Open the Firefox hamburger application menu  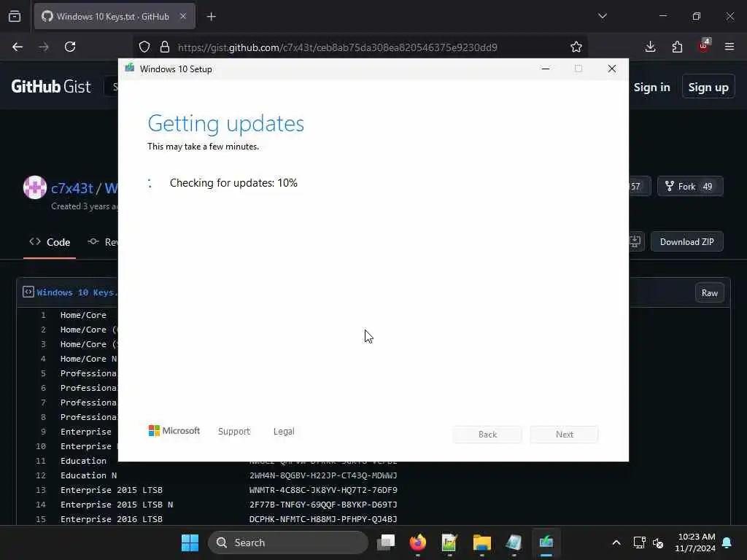click(729, 47)
